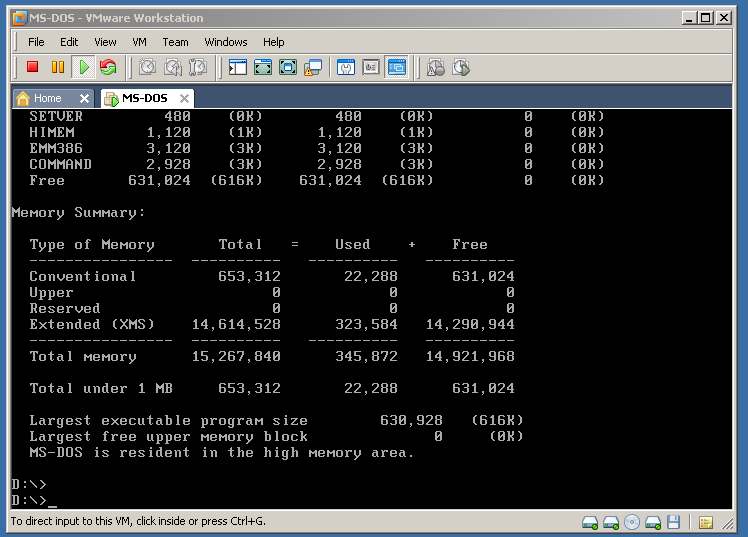Click the record session icon with warning
Image resolution: width=748 pixels, height=537 pixels.
tap(436, 67)
